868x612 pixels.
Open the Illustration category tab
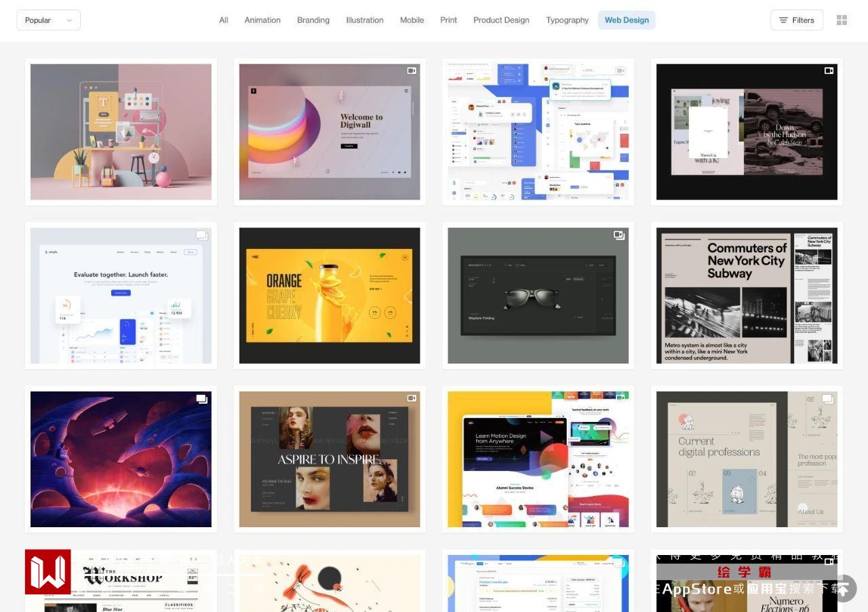point(365,20)
